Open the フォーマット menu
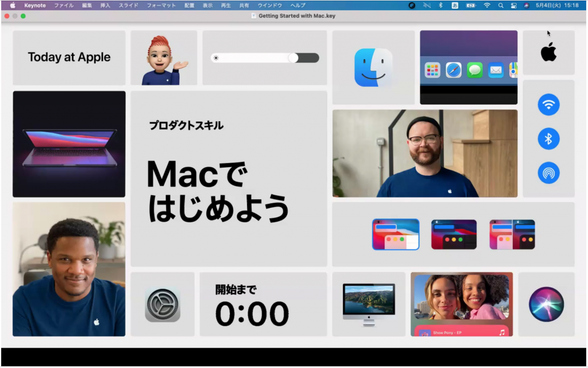This screenshot has height=368, width=588. pyautogui.click(x=161, y=5)
